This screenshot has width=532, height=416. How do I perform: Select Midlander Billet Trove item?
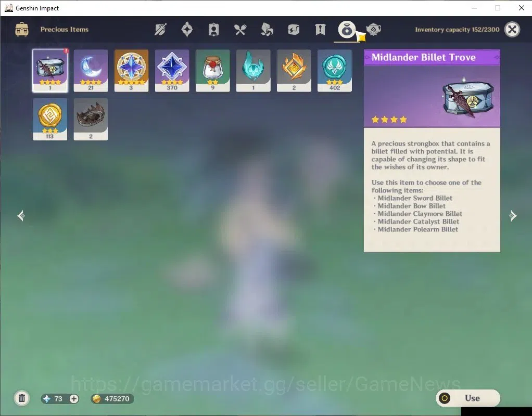[x=50, y=71]
